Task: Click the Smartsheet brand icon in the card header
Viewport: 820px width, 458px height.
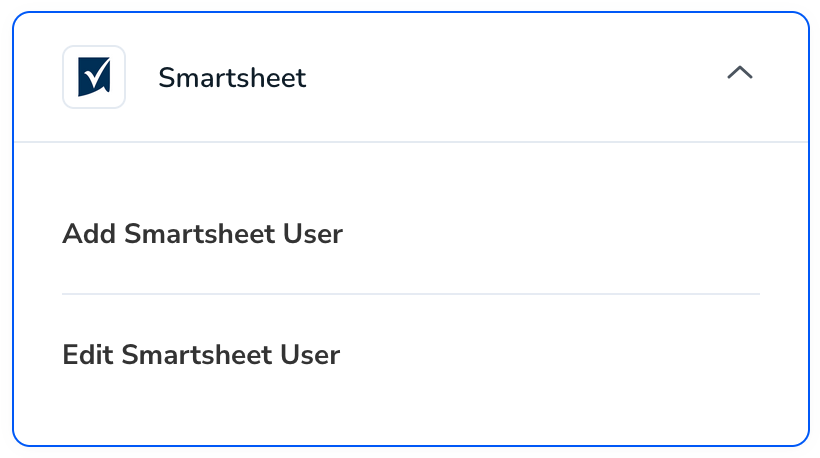Action: click(x=94, y=77)
